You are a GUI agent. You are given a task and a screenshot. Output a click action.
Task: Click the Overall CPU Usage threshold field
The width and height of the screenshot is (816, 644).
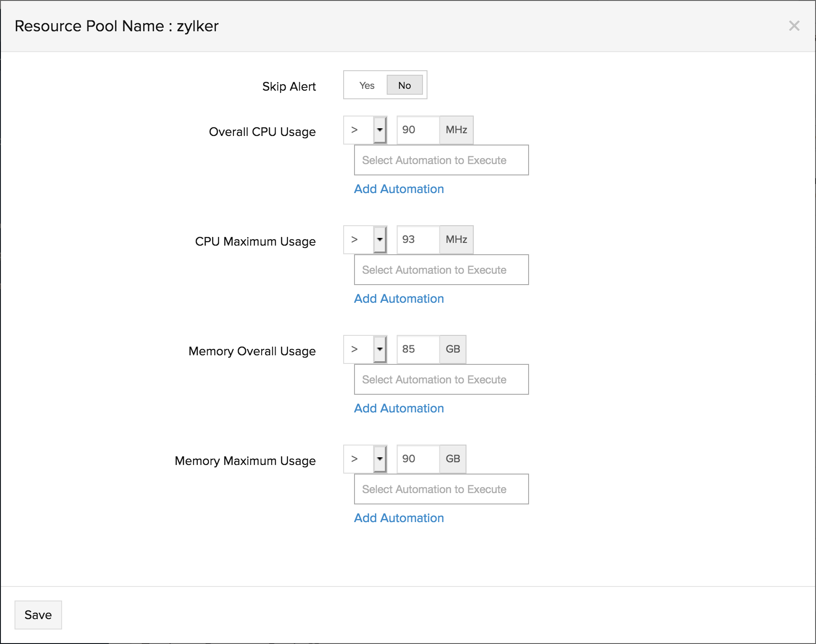click(418, 130)
